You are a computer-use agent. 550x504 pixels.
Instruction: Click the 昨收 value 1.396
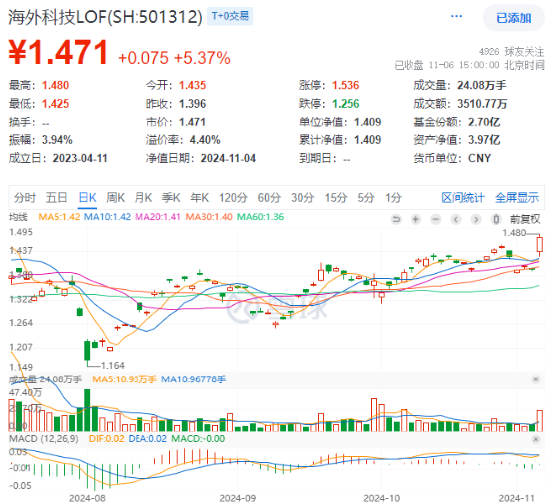[x=193, y=104]
